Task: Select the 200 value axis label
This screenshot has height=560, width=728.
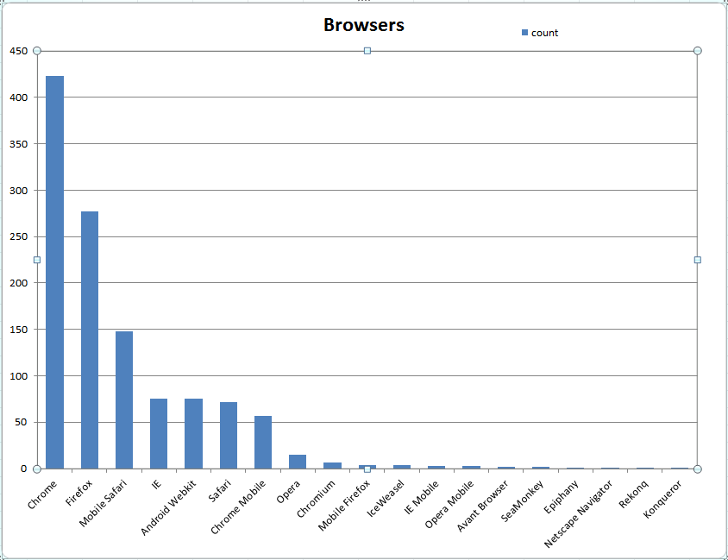Action: click(19, 283)
